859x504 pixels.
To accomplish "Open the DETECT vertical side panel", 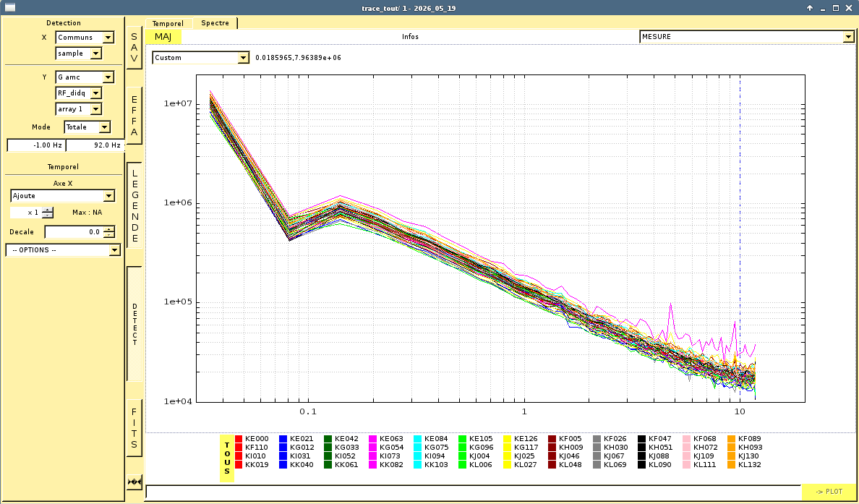I will (x=134, y=325).
